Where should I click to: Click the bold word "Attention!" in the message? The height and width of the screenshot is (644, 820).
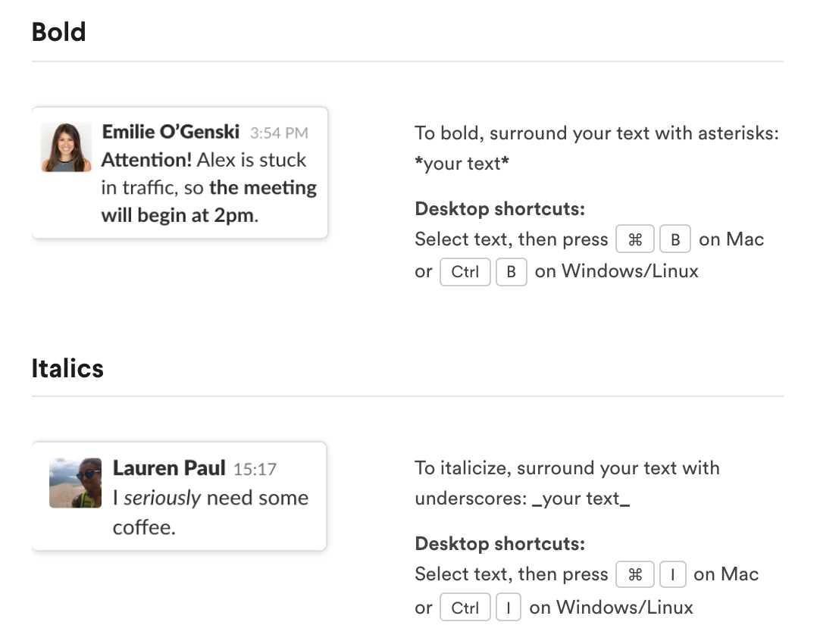click(146, 161)
